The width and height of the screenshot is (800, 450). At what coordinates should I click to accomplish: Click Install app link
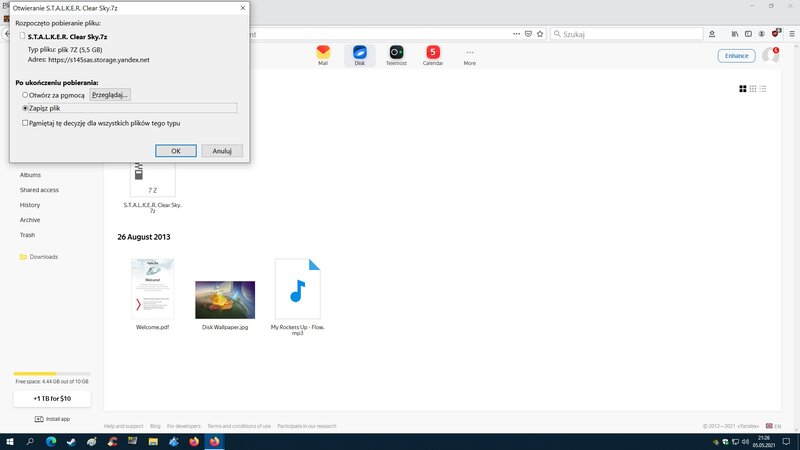coord(52,419)
